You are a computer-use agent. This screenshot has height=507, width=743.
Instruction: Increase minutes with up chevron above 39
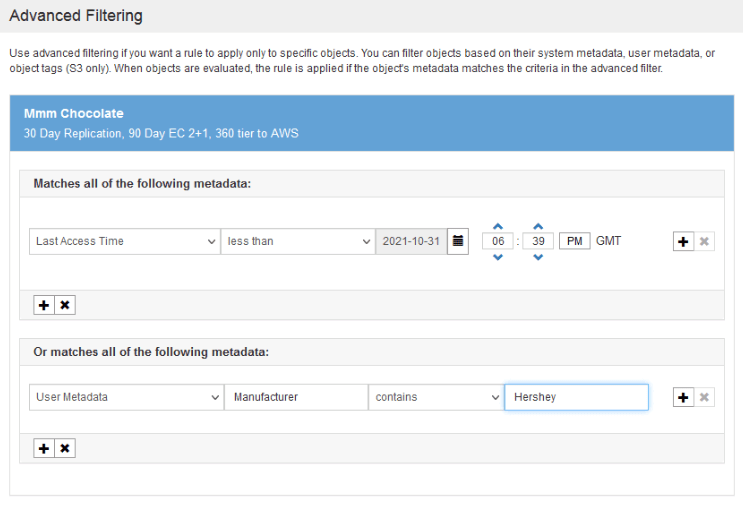(538, 226)
